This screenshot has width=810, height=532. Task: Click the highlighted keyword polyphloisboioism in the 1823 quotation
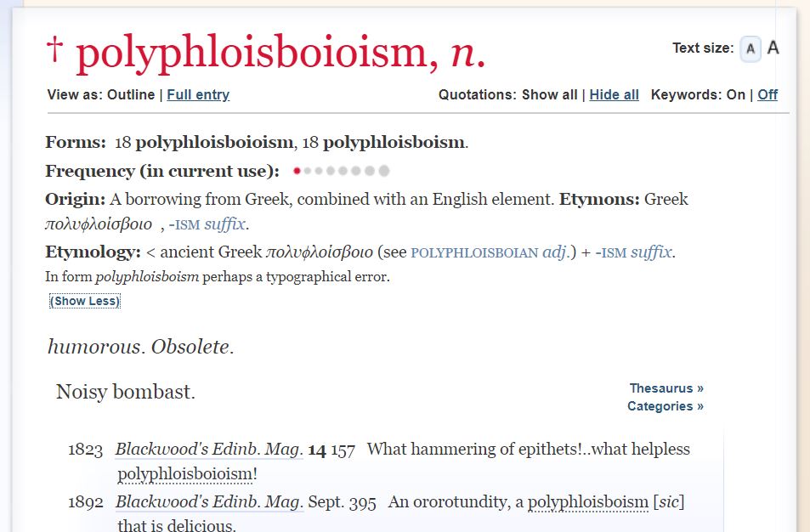click(185, 474)
